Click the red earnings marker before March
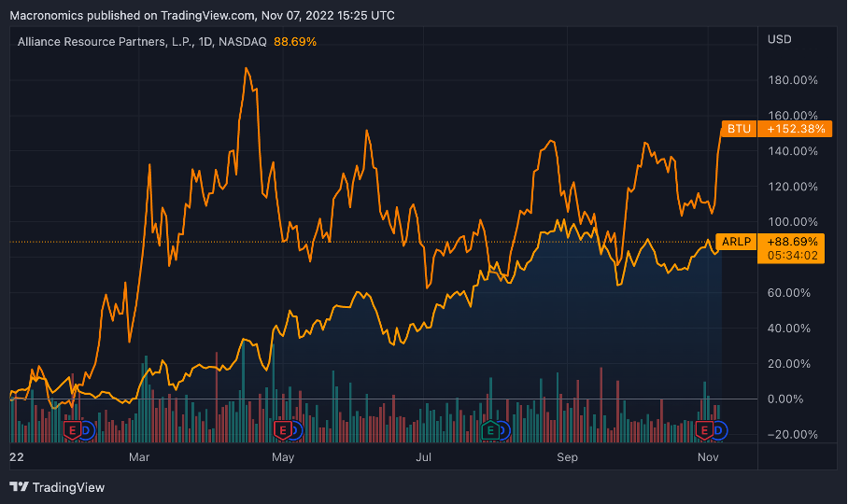This screenshot has height=504, width=848. 72,430
